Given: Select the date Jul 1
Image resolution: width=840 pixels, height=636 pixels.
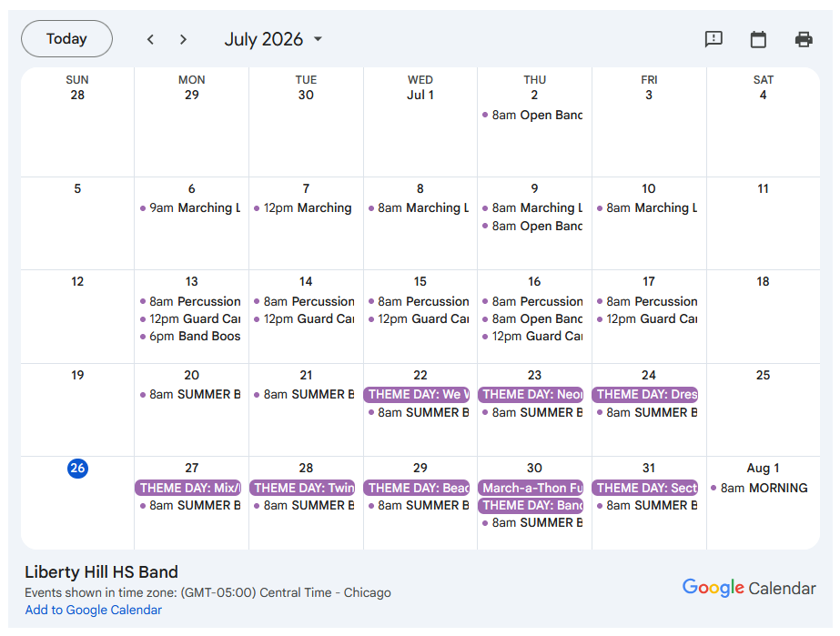Looking at the screenshot, I should coord(420,95).
